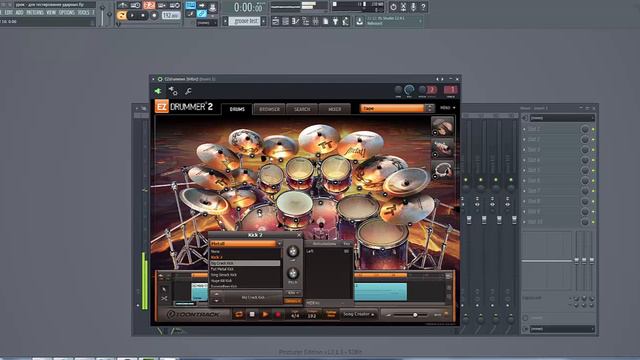Switch to DRUMS tab in EZdrummer
Screen dimensions: 640x360
point(237,109)
